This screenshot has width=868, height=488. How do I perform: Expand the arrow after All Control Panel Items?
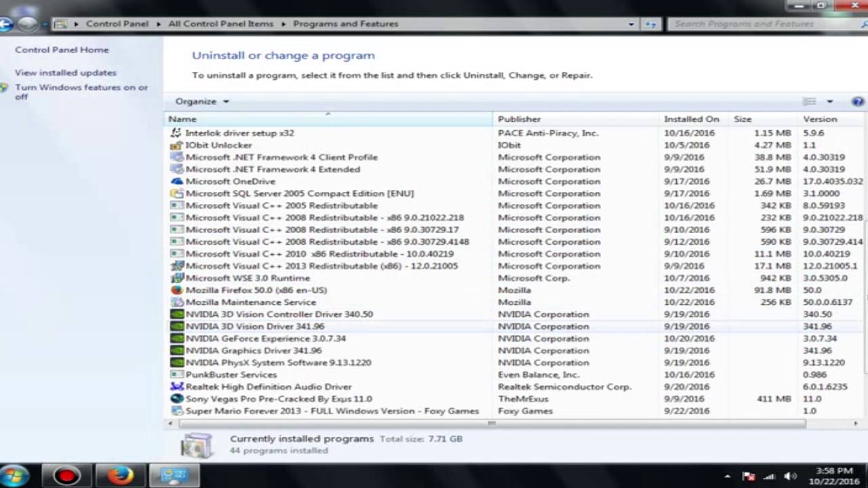point(283,24)
